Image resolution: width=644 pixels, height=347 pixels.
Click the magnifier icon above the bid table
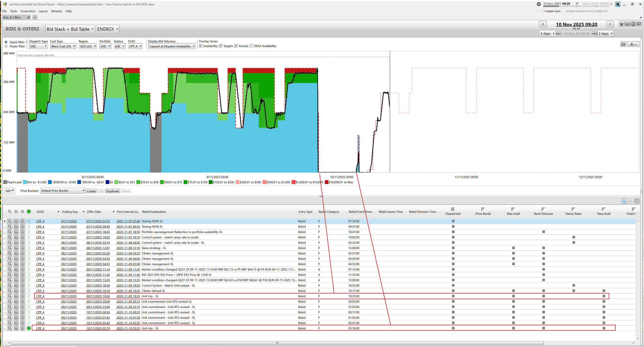[624, 201]
